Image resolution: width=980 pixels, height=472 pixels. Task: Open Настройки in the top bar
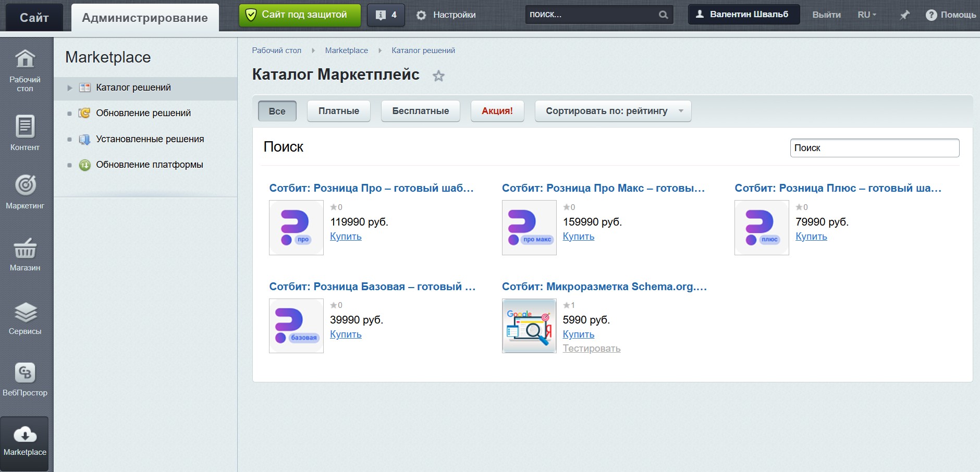[446, 15]
